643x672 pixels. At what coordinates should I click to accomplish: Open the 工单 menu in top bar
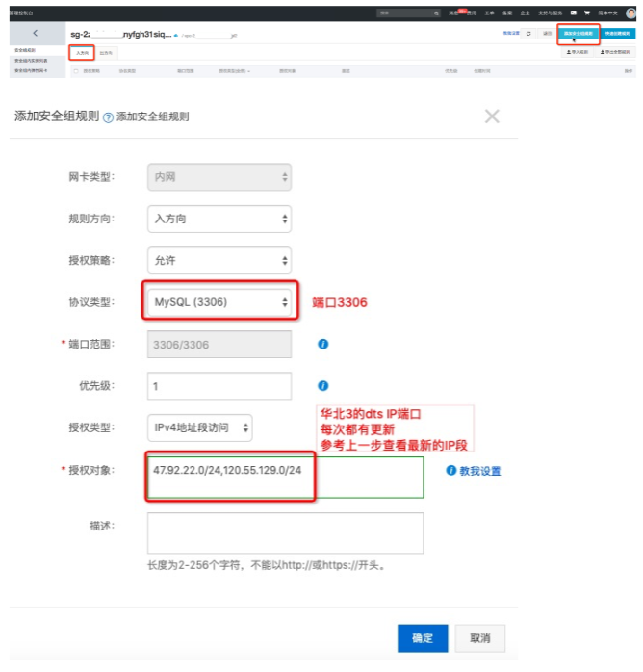(x=490, y=13)
